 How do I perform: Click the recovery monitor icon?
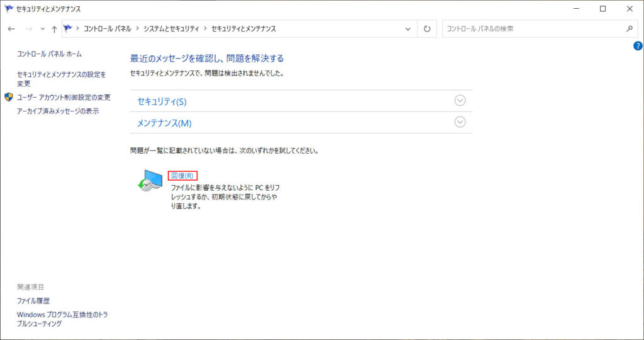pos(150,181)
